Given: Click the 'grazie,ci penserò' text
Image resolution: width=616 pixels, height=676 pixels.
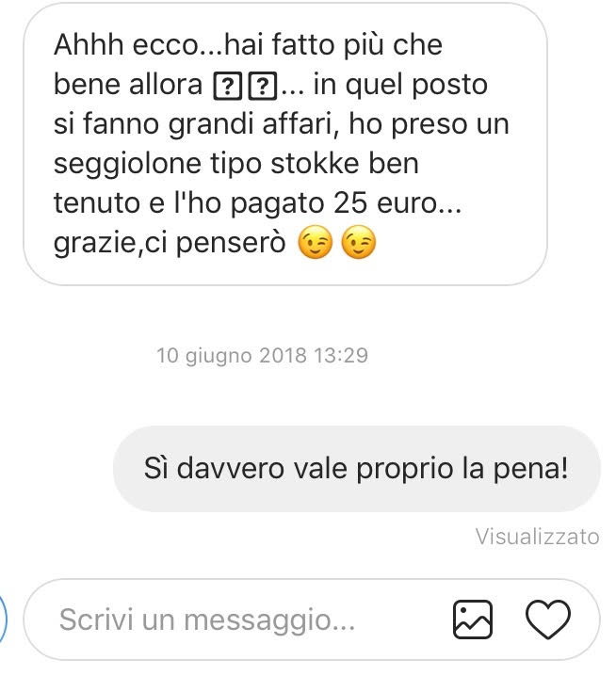Looking at the screenshot, I should click(170, 244).
